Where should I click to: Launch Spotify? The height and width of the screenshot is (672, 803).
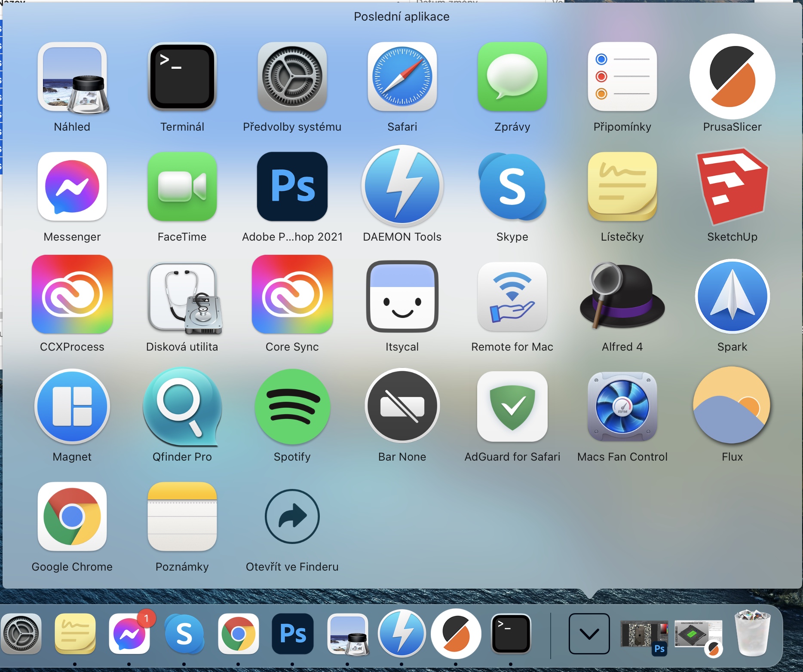click(x=292, y=406)
